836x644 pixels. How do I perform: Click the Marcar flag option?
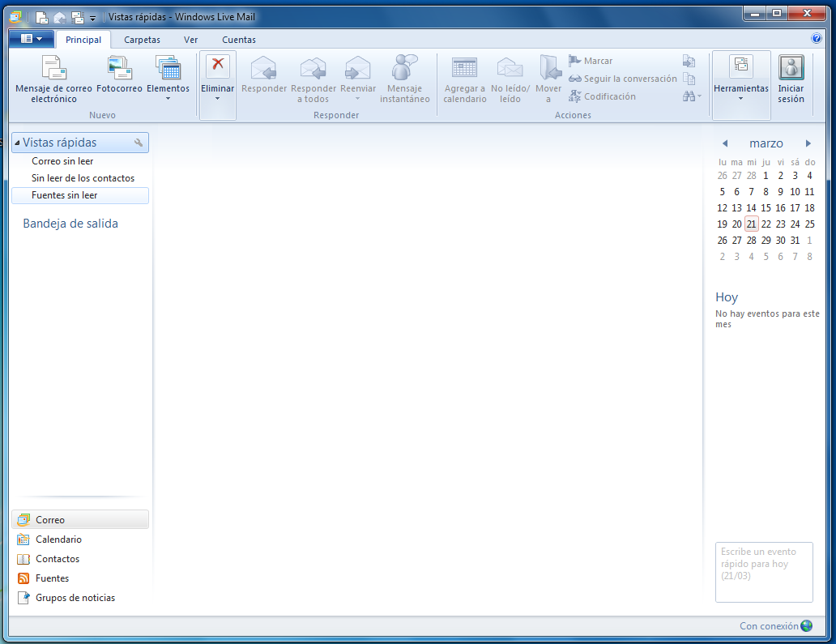coord(591,61)
